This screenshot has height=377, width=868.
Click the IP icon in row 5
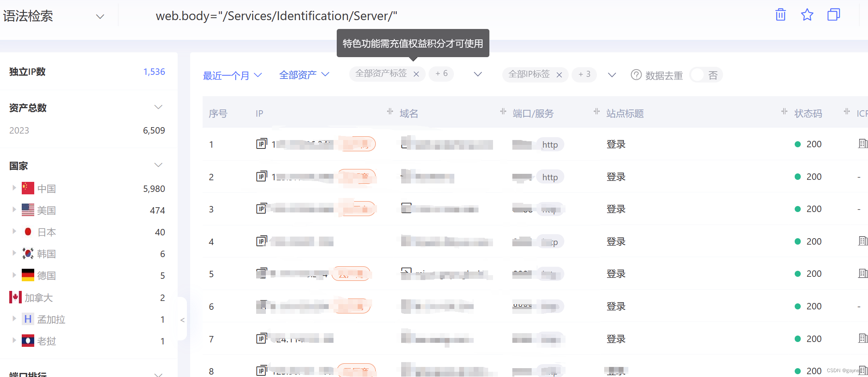[261, 273]
